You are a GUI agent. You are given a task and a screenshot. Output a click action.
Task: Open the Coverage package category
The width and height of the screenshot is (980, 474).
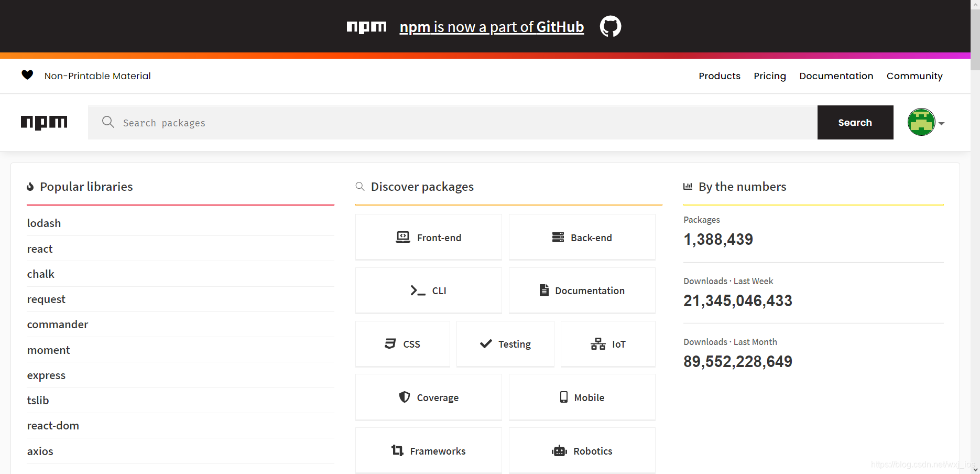(x=429, y=397)
